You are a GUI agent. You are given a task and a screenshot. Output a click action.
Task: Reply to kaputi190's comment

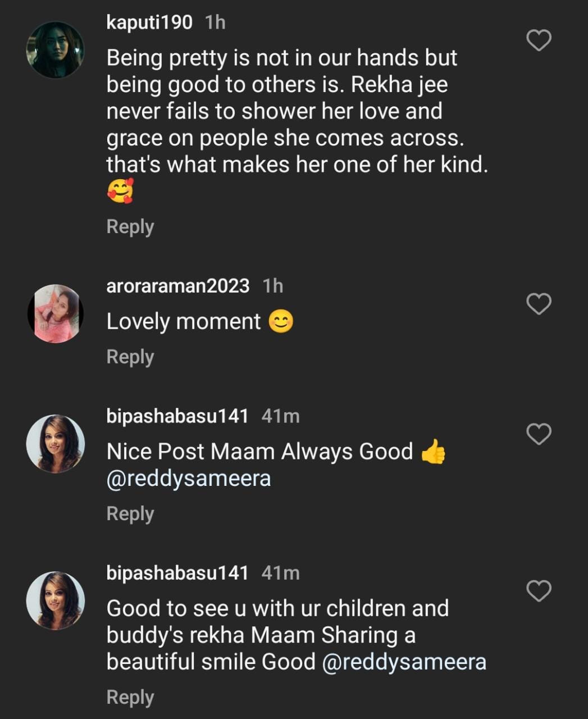(x=130, y=226)
